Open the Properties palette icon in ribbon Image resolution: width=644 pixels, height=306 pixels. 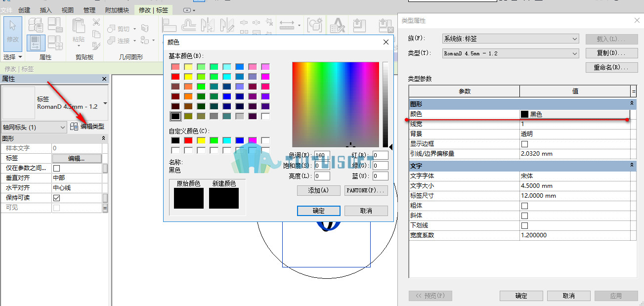pos(36,43)
